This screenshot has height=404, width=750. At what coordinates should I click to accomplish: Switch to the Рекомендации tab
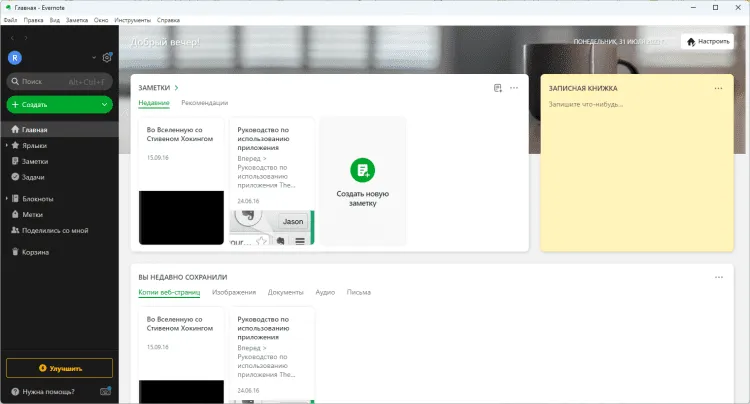tap(204, 103)
